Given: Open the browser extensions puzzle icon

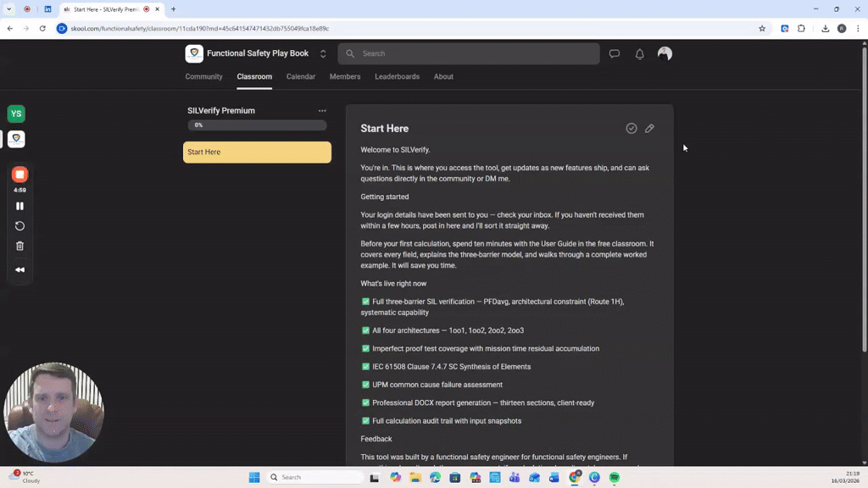Looking at the screenshot, I should coord(801,28).
